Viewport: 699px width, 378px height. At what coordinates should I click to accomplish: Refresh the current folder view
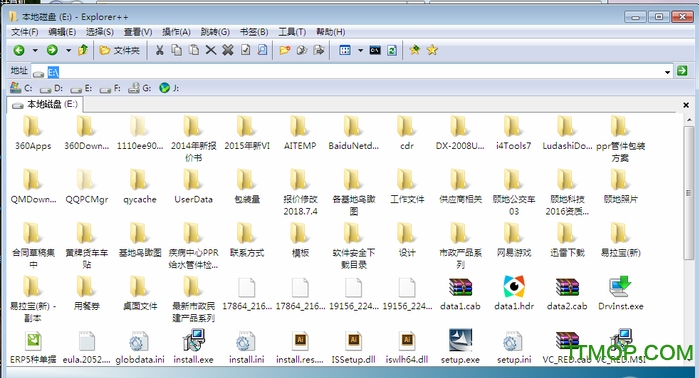(x=392, y=50)
